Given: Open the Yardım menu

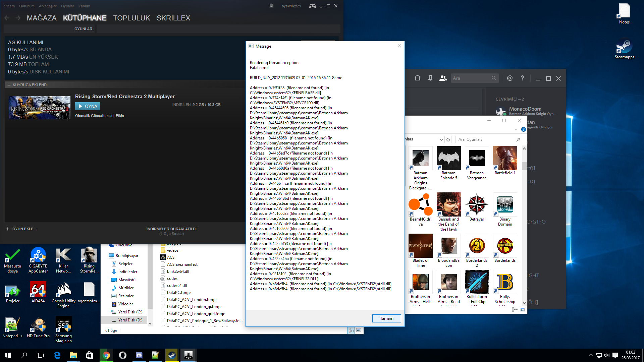Looking at the screenshot, I should point(84,6).
